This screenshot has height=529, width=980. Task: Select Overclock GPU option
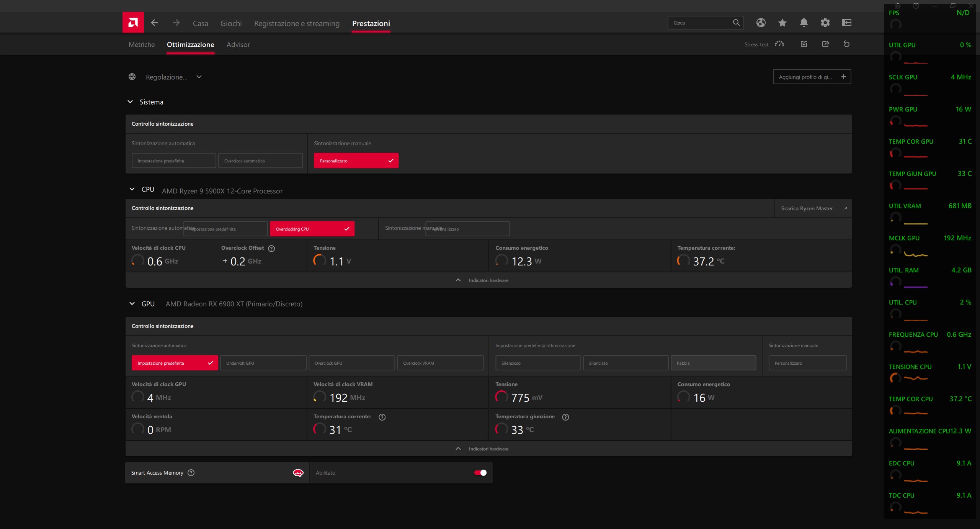(x=352, y=363)
